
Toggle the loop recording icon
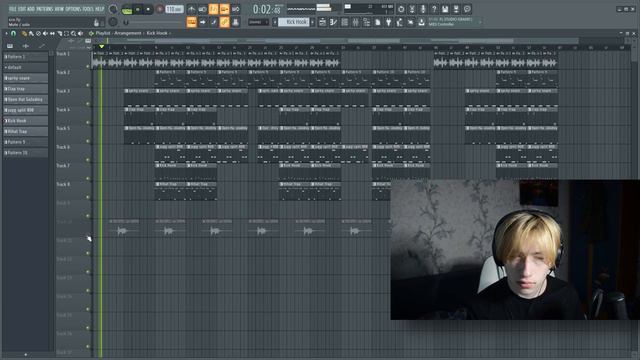click(x=236, y=9)
